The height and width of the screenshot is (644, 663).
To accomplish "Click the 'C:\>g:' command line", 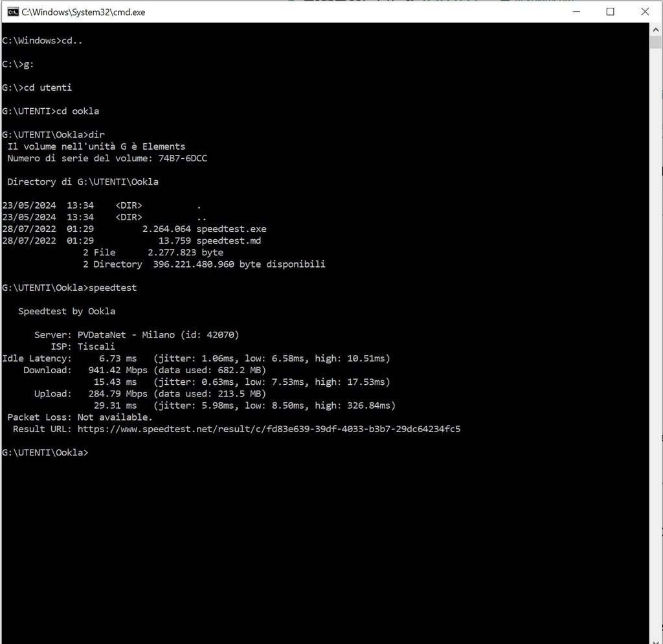I will [17, 64].
